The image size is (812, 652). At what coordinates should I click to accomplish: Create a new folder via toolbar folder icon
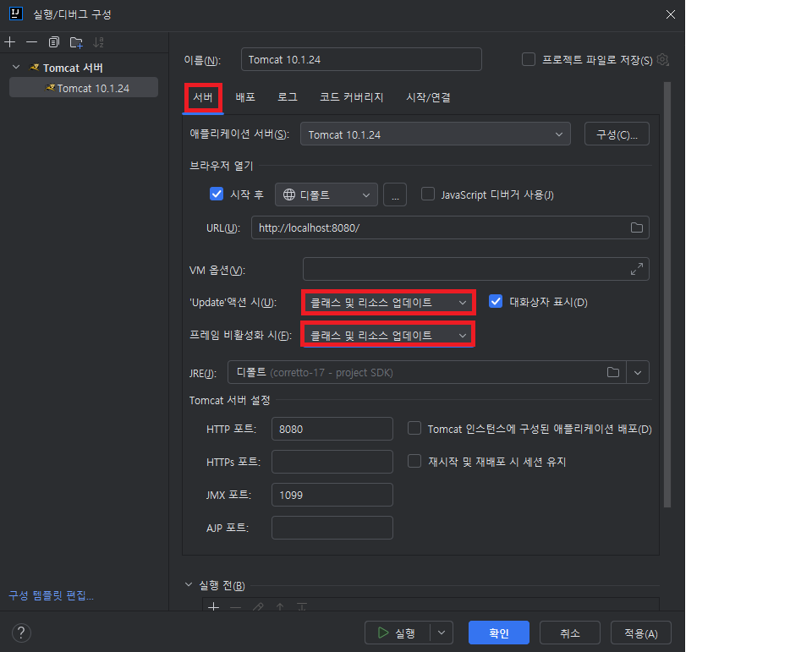coord(76,42)
